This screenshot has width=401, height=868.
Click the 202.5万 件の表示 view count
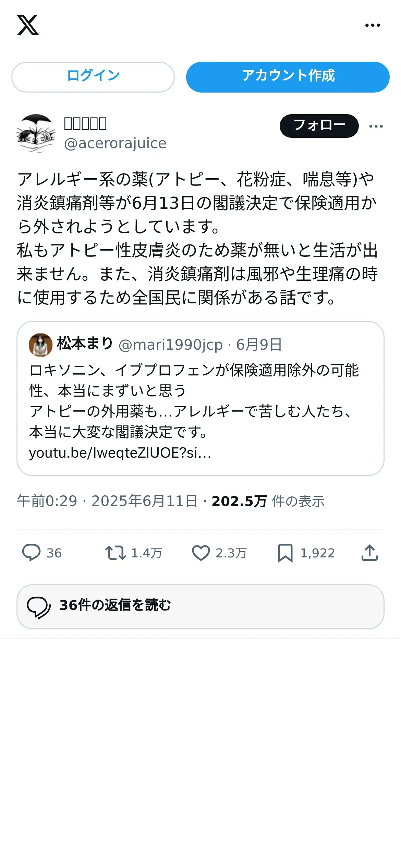coord(268,501)
